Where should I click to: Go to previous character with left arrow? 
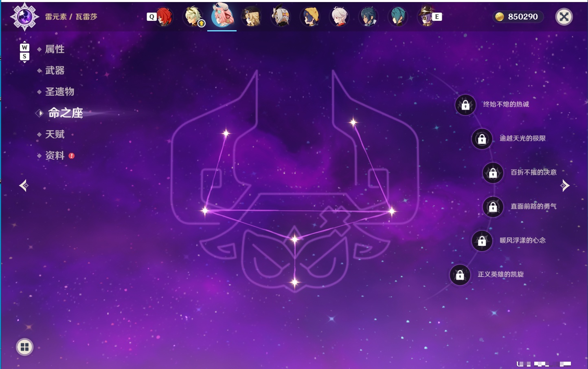point(24,186)
